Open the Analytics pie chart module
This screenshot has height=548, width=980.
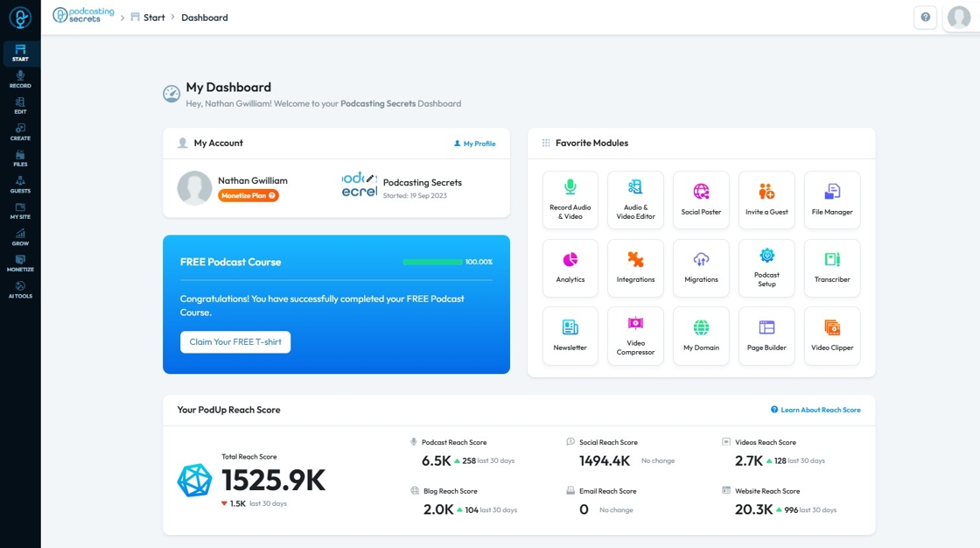pyautogui.click(x=570, y=268)
